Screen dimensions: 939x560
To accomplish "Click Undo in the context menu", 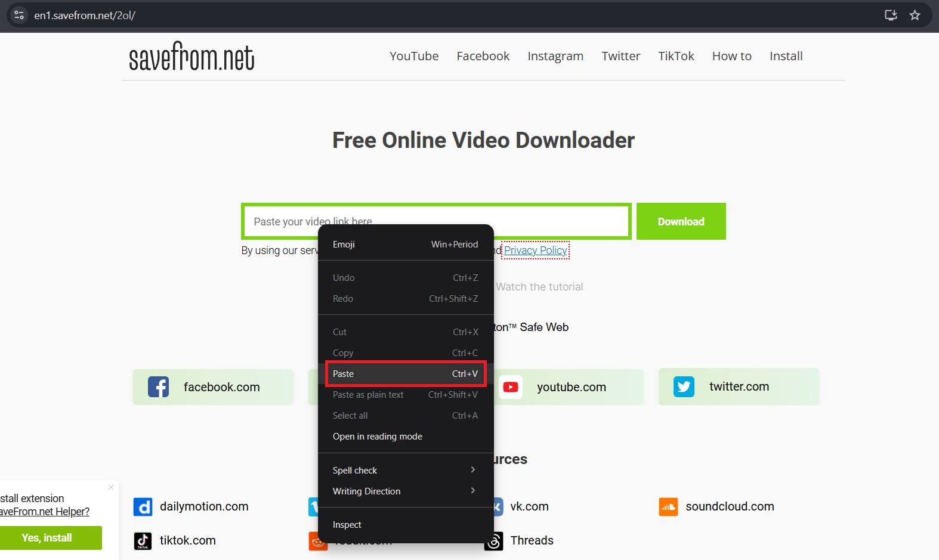I will click(406, 278).
